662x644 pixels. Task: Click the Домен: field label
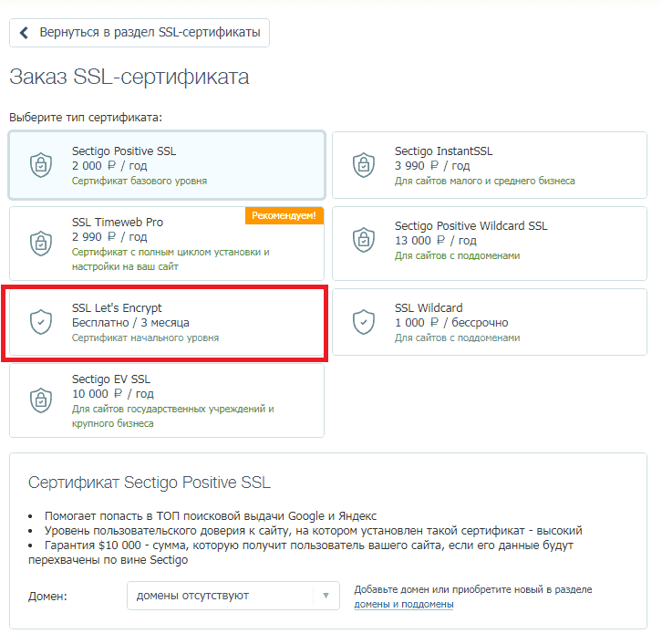[x=47, y=597]
